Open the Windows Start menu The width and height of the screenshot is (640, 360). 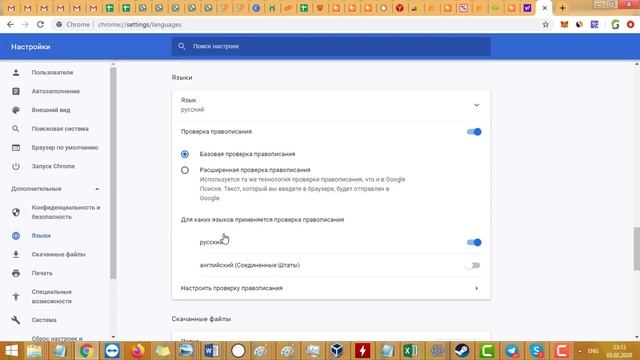pos(11,351)
